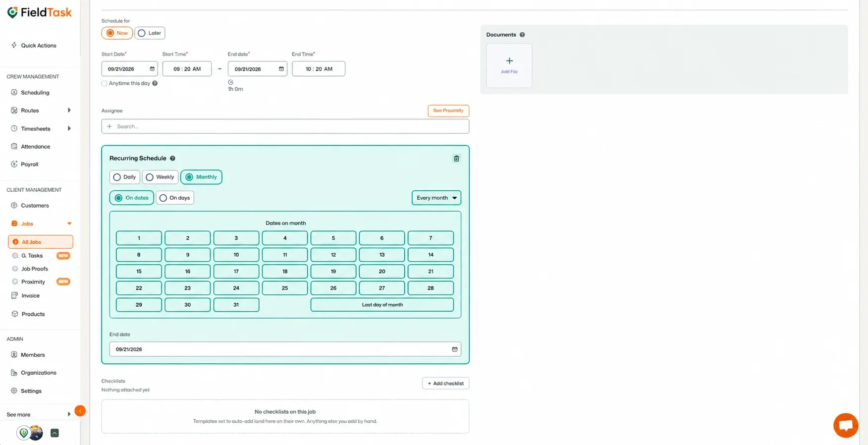This screenshot has height=445, width=868.
Task: Click Add checklist button
Action: pos(446,384)
